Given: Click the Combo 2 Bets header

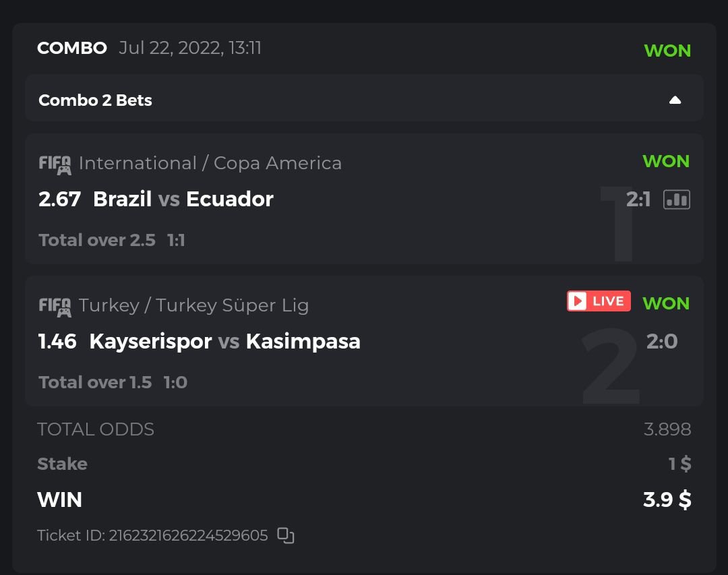Looking at the screenshot, I should [x=95, y=100].
